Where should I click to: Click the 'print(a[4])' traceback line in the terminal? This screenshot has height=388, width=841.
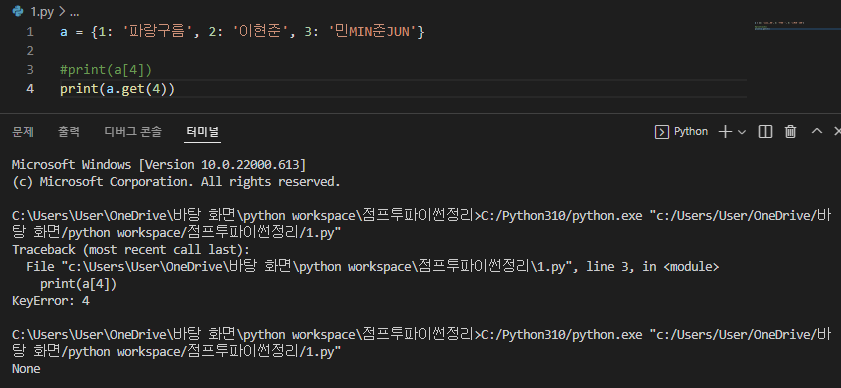tap(78, 283)
